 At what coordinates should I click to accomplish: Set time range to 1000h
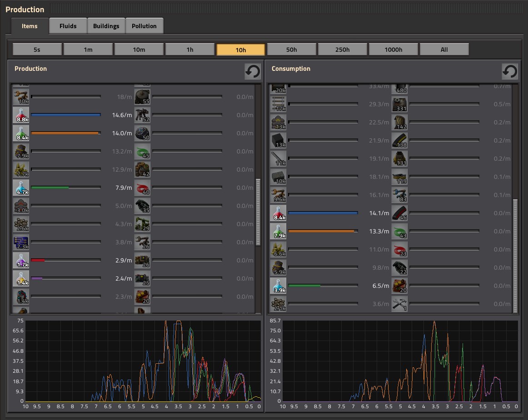point(394,49)
